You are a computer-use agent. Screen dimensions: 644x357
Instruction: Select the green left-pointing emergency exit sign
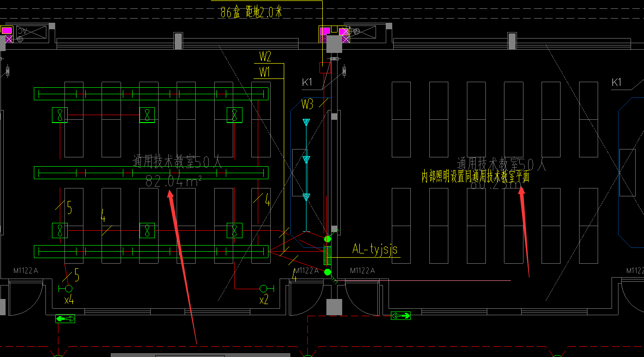(65, 318)
